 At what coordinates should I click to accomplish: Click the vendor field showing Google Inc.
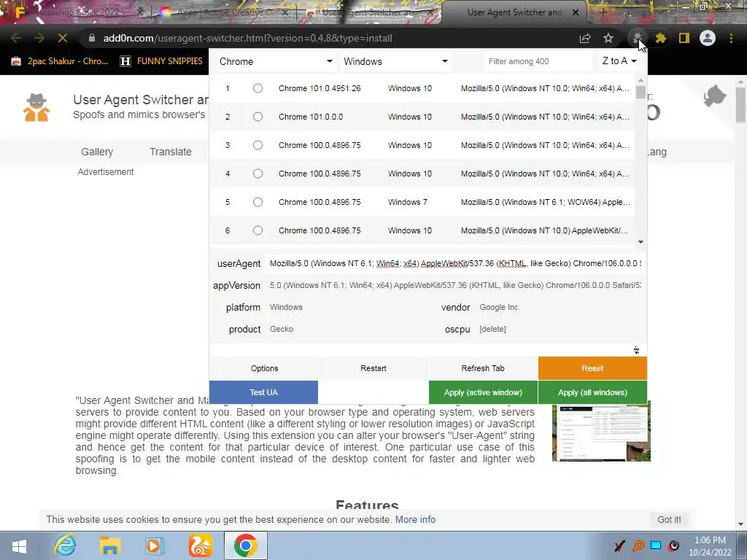561,307
